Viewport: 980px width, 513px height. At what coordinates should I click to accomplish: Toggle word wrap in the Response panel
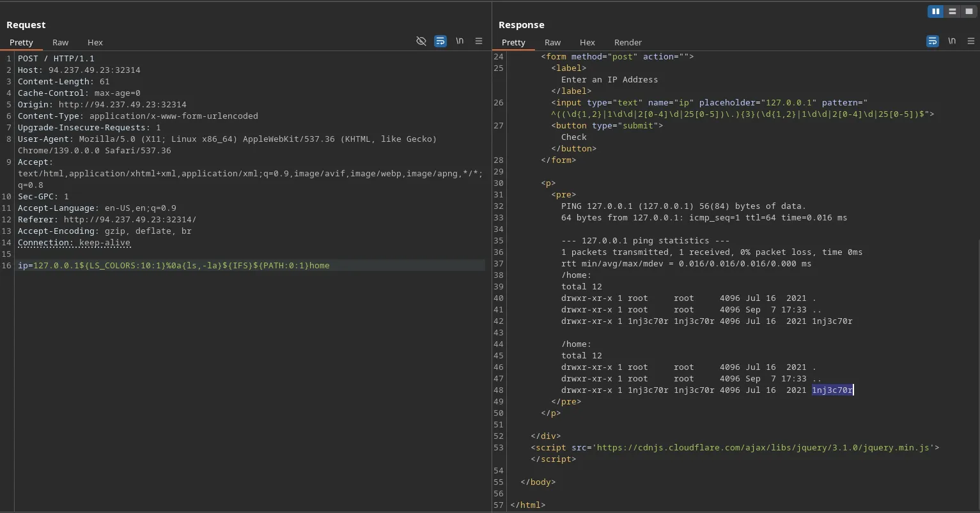933,41
